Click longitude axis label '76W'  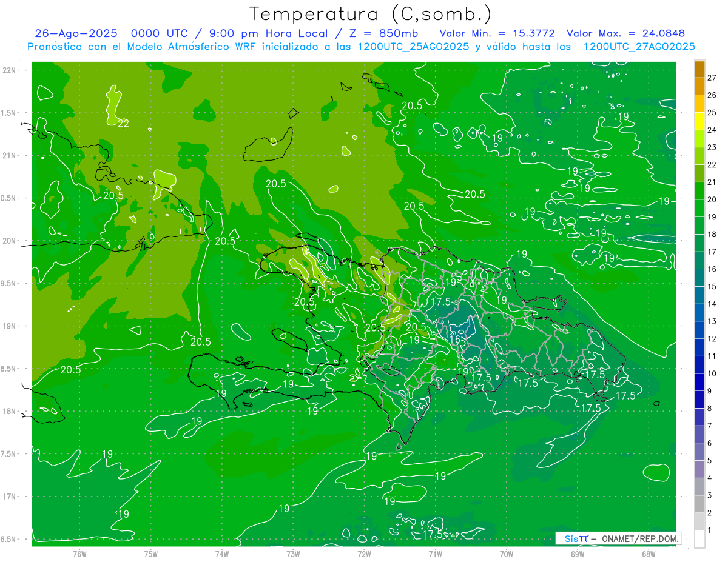pyautogui.click(x=79, y=554)
